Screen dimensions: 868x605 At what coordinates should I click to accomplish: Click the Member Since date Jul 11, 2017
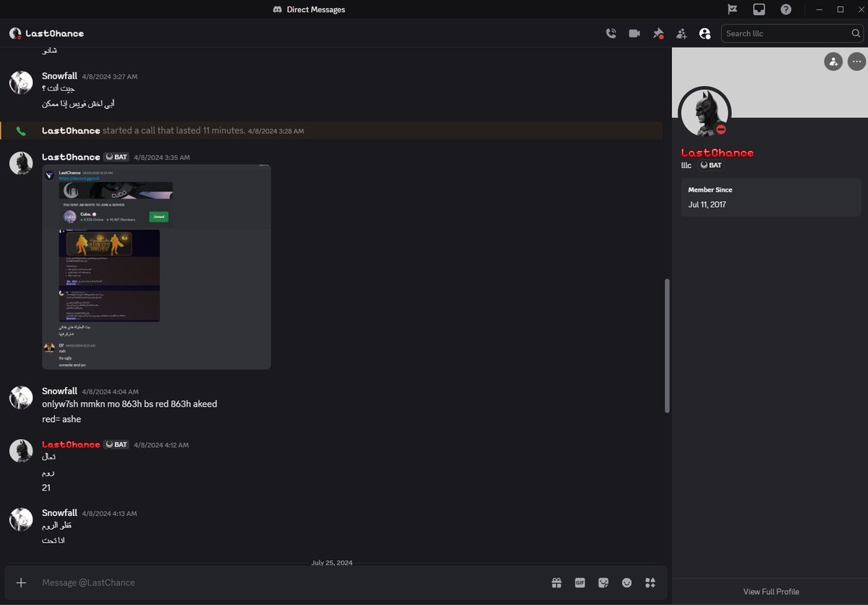707,205
